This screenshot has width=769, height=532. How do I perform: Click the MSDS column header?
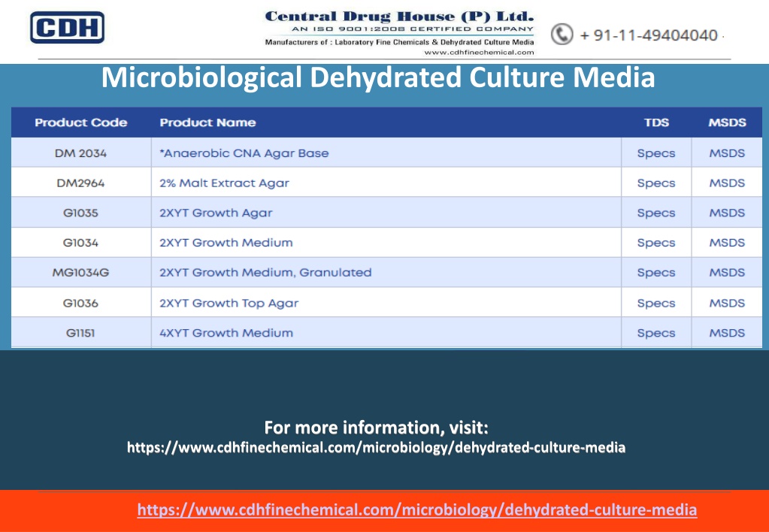click(727, 122)
